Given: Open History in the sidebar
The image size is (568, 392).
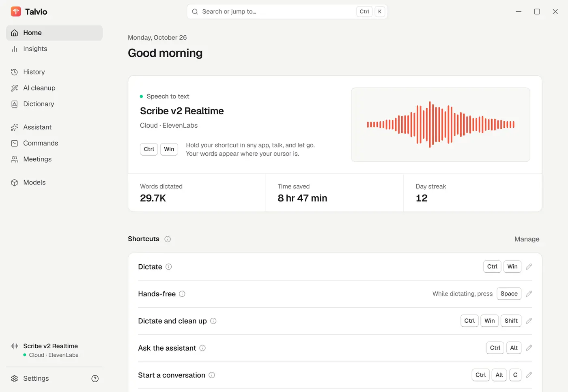Looking at the screenshot, I should click(54, 72).
